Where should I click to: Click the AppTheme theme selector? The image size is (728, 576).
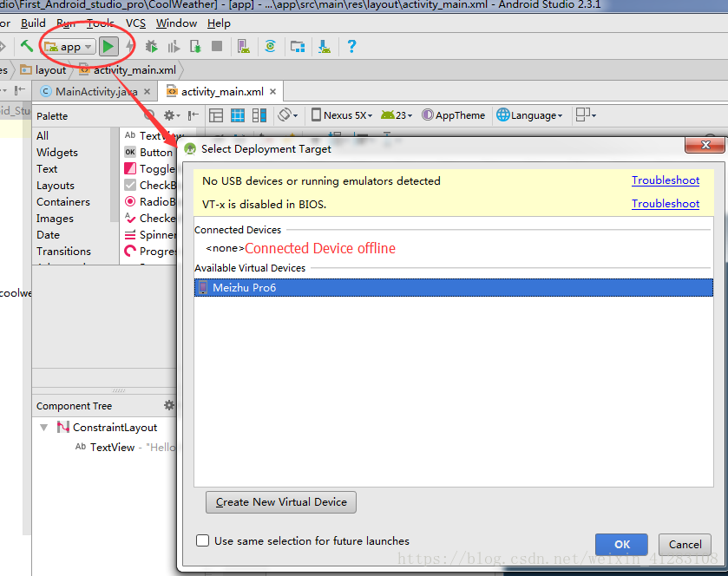453,115
